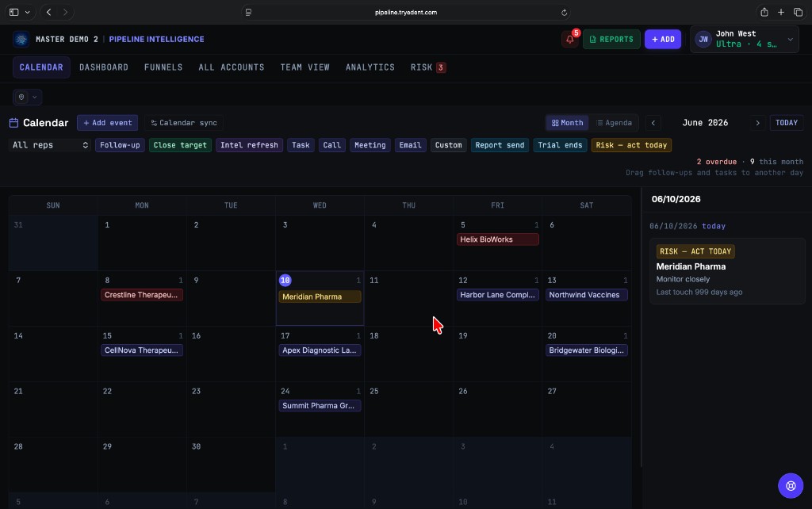The height and width of the screenshot is (509, 812).
Task: Toggle the Call filter chip
Action: click(x=332, y=145)
